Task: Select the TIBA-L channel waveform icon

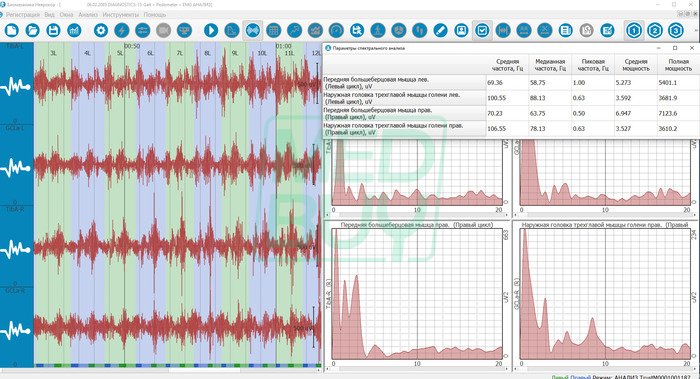Action: pos(16,87)
